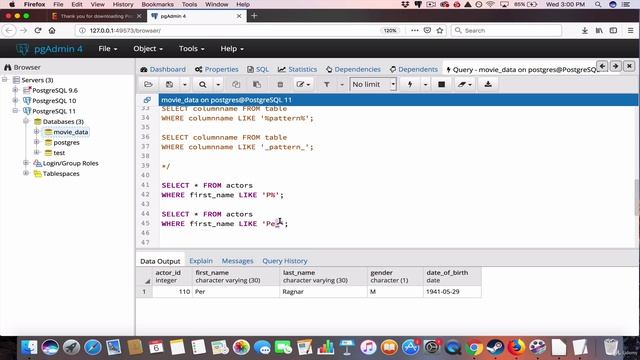
Task: Select Login/Group Roles in tree
Action: 70,163
